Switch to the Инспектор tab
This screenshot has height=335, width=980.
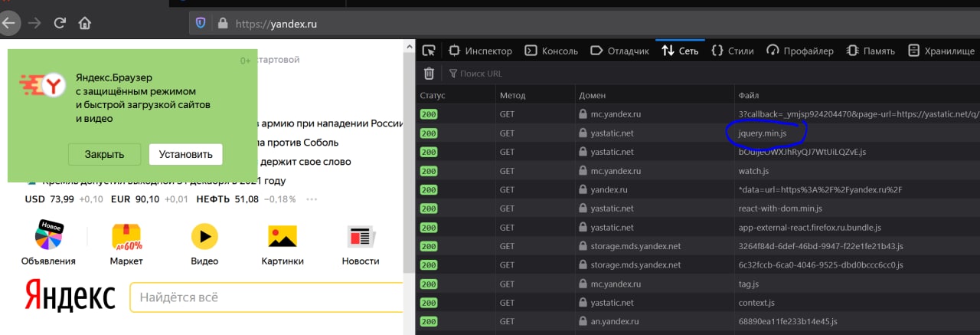coord(480,51)
